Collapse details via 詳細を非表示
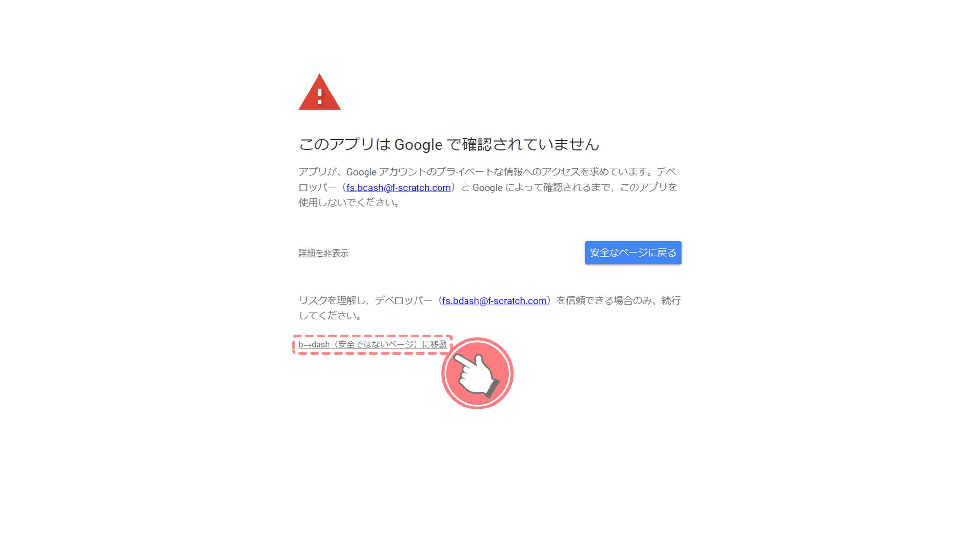Screen dimensions: 980x551 (x=323, y=253)
